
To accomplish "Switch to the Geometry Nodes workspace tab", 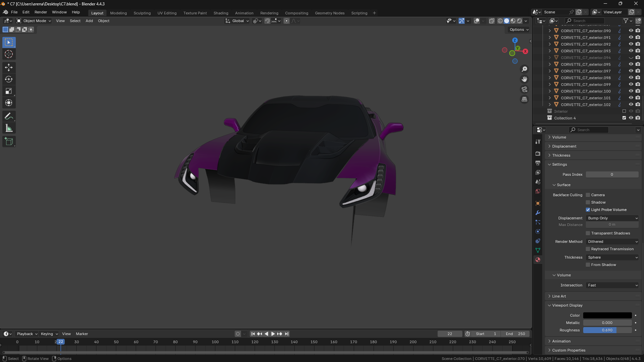I will (x=330, y=13).
